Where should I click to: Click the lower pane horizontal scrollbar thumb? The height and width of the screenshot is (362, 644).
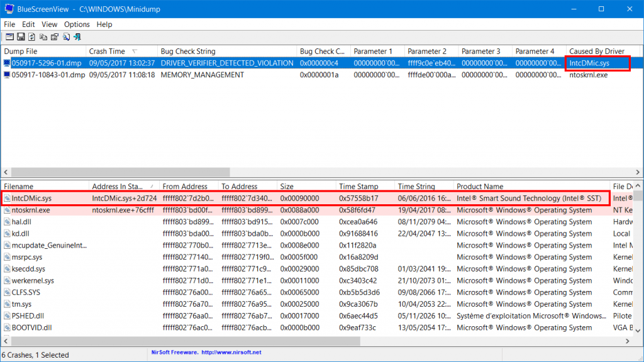[186, 341]
